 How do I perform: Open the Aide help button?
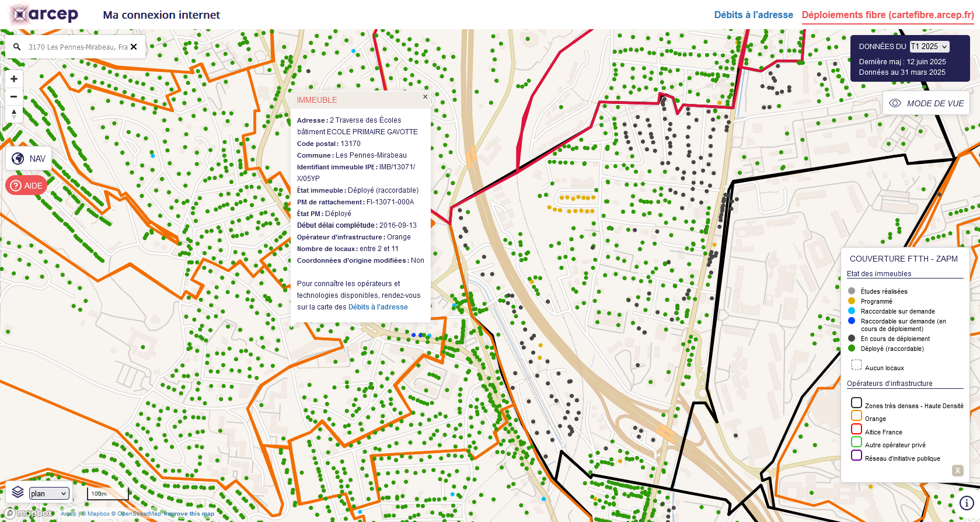coord(26,186)
